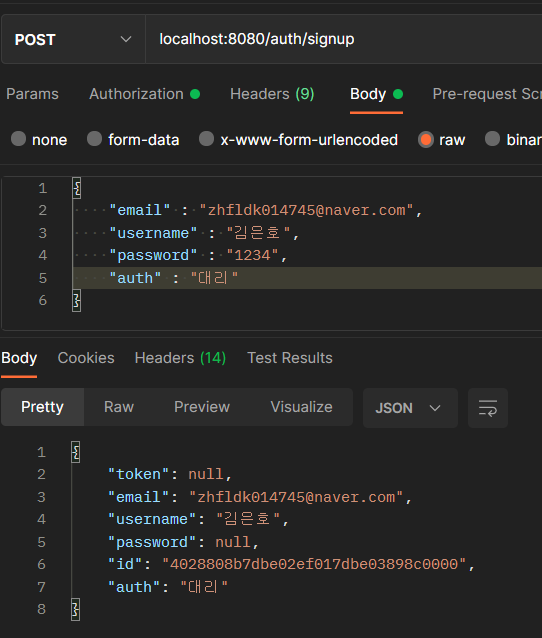This screenshot has width=542, height=638.
Task: Open the POST method dropdown
Action: 73,39
